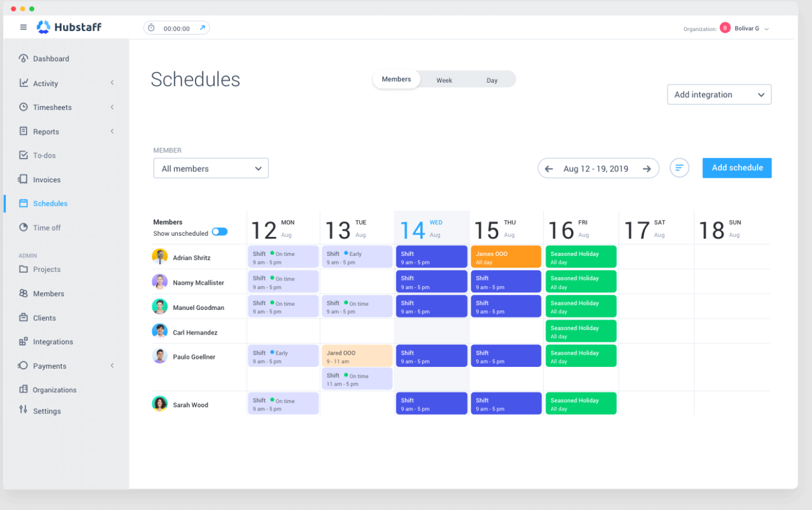The height and width of the screenshot is (510, 812).
Task: Click the Projects folder icon
Action: coord(24,269)
